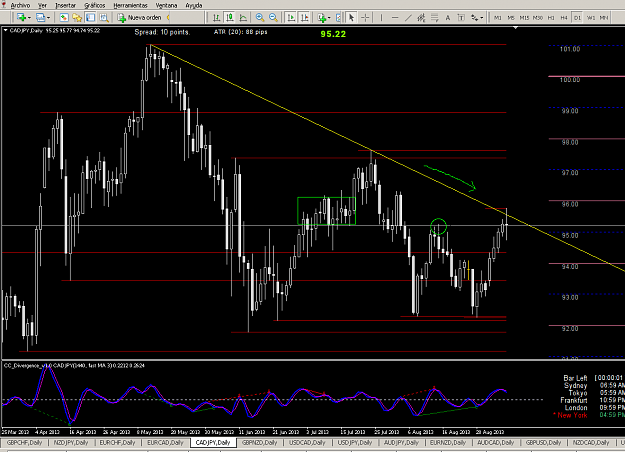Toggle the Market Watch window icon

coord(64,18)
